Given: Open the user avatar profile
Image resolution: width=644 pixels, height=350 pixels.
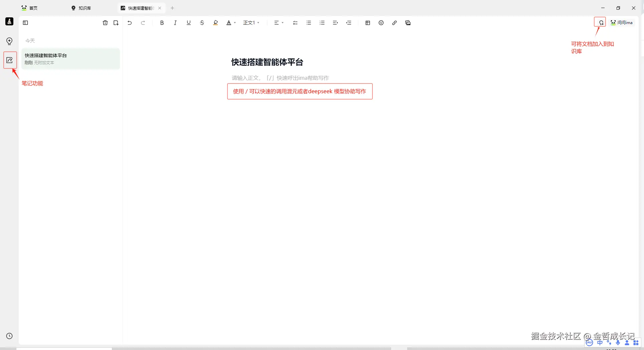Looking at the screenshot, I should click(9, 21).
